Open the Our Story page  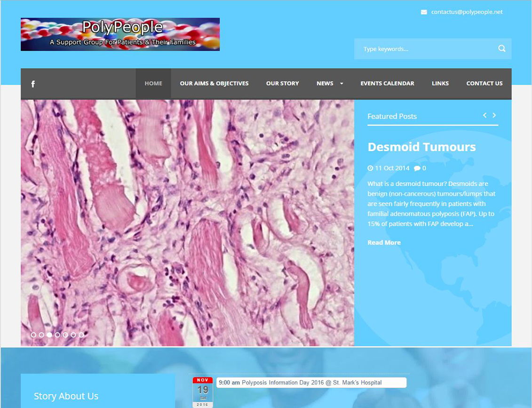click(x=282, y=83)
